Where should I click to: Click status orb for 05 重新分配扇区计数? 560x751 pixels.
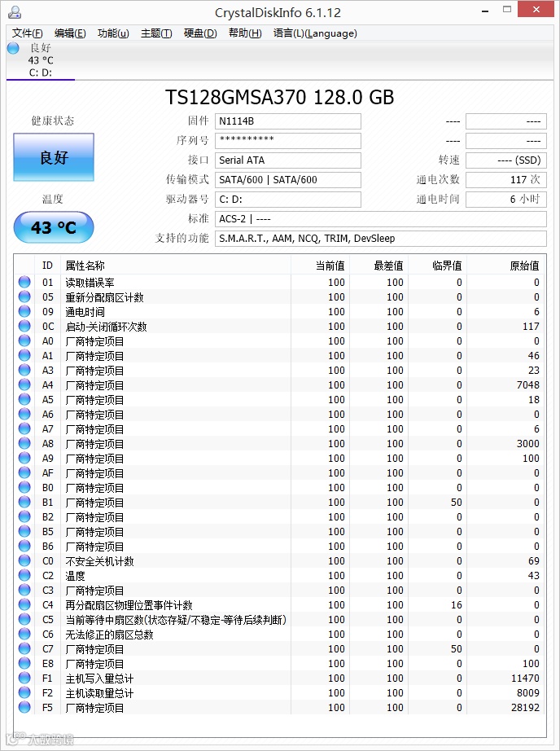[x=24, y=297]
